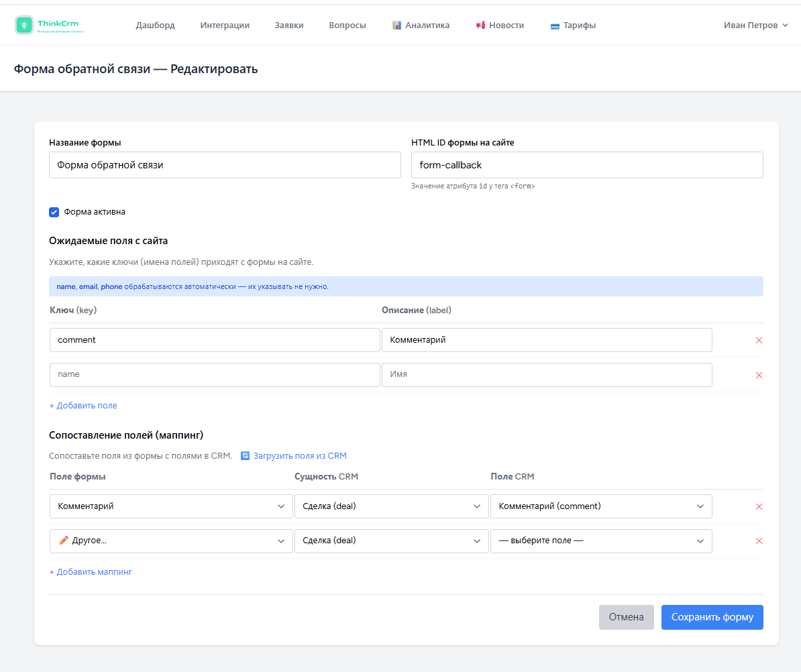Click the Новости megaphone icon
This screenshot has height=672, width=801.
[480, 25]
